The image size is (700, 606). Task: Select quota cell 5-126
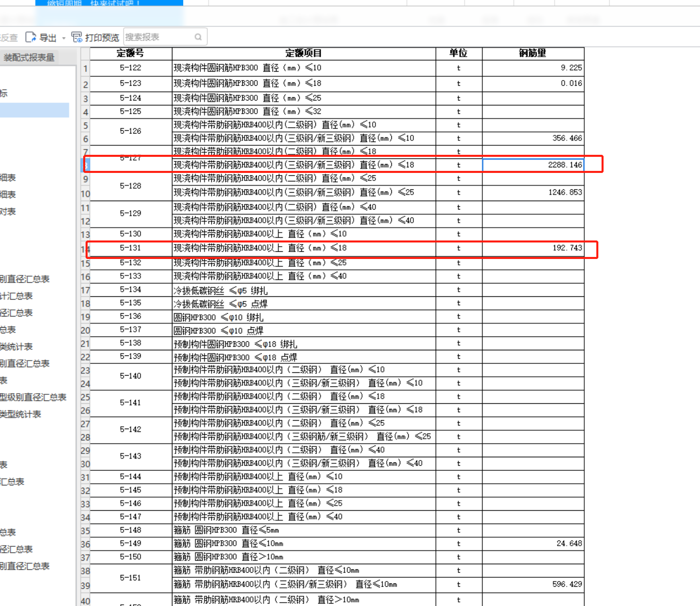pyautogui.click(x=131, y=131)
